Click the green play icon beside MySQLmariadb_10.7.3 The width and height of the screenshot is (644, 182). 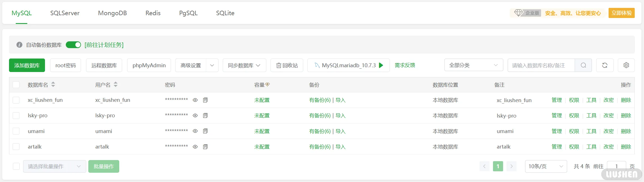pyautogui.click(x=381, y=65)
